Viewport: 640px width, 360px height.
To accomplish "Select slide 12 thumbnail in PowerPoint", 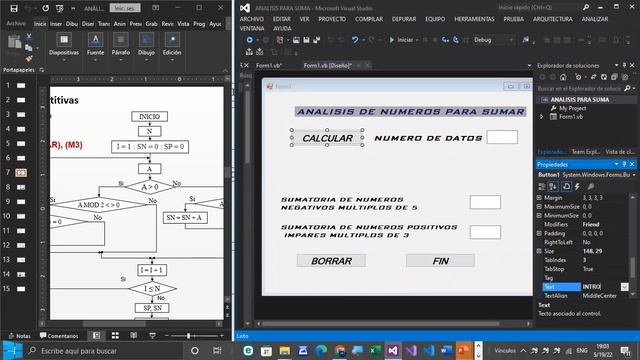I will tap(21, 245).
